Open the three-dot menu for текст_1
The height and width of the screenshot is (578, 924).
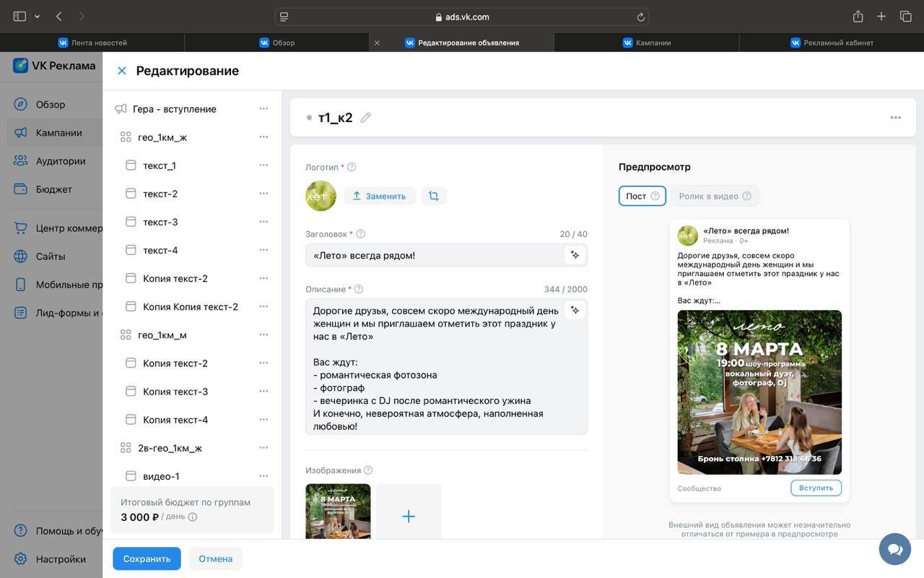tap(263, 165)
